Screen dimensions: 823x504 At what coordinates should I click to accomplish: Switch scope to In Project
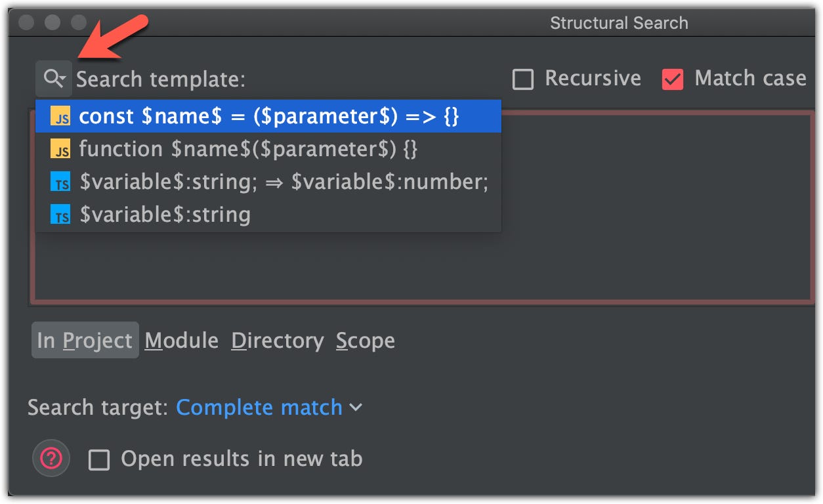[85, 341]
